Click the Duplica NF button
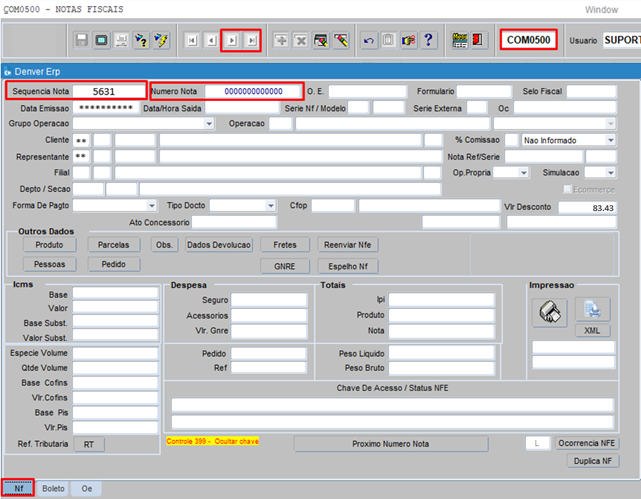Screen dimensions: 641x499 pyautogui.click(x=592, y=461)
